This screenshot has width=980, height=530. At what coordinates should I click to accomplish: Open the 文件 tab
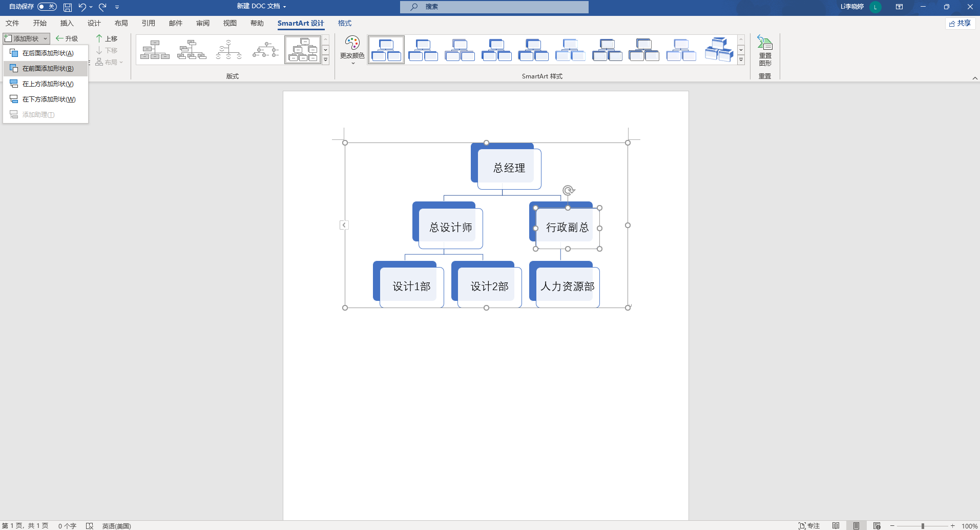[12, 23]
